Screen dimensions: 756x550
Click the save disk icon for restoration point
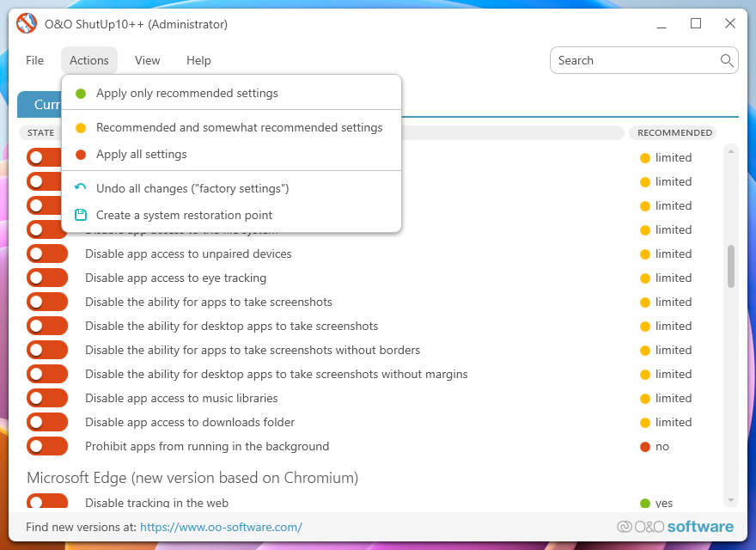point(81,215)
